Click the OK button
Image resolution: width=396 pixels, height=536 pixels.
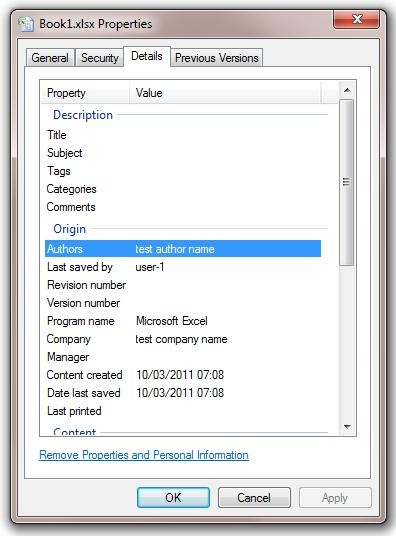click(173, 497)
